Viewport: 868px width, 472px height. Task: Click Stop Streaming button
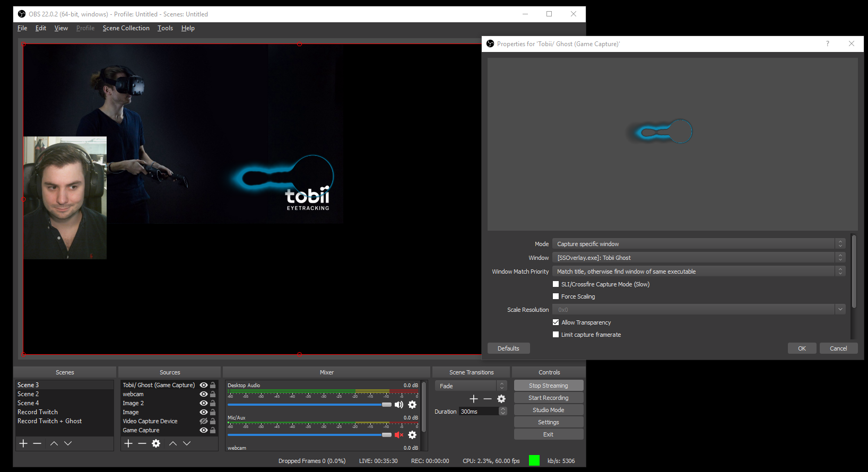pos(549,386)
